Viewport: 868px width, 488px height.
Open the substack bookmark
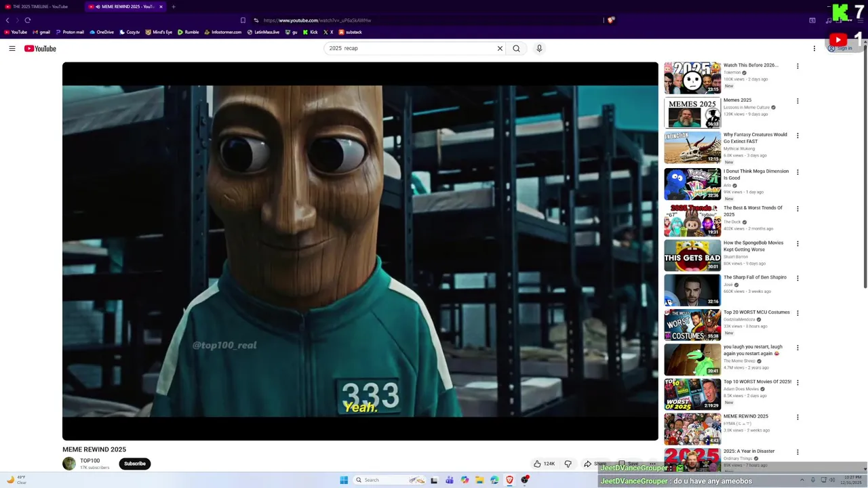click(x=351, y=32)
